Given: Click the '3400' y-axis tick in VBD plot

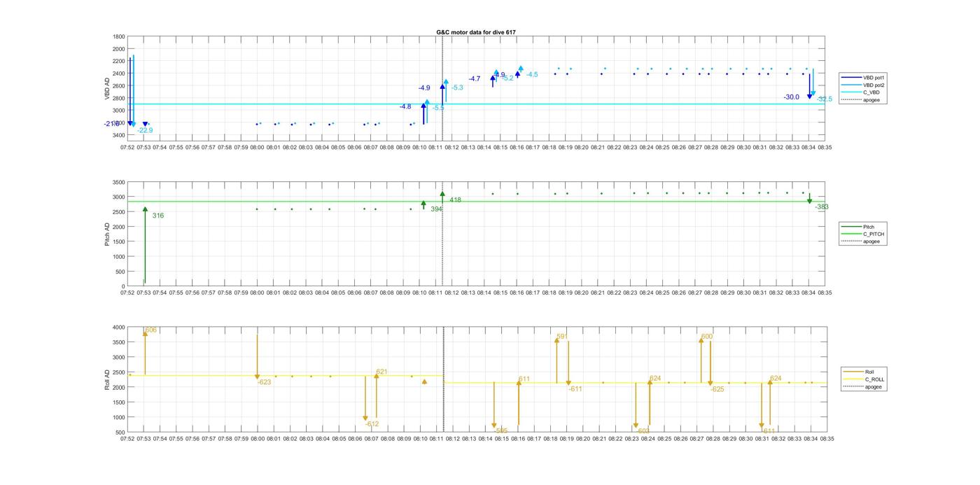Looking at the screenshot, I should click(118, 134).
